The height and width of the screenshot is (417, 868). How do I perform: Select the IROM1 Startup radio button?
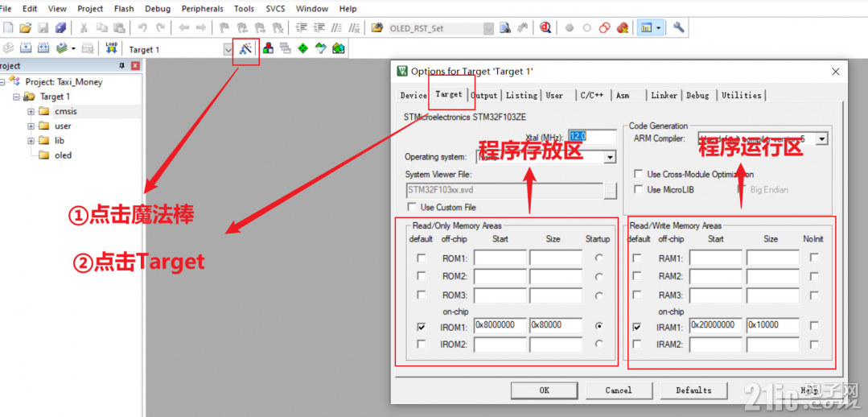599,326
